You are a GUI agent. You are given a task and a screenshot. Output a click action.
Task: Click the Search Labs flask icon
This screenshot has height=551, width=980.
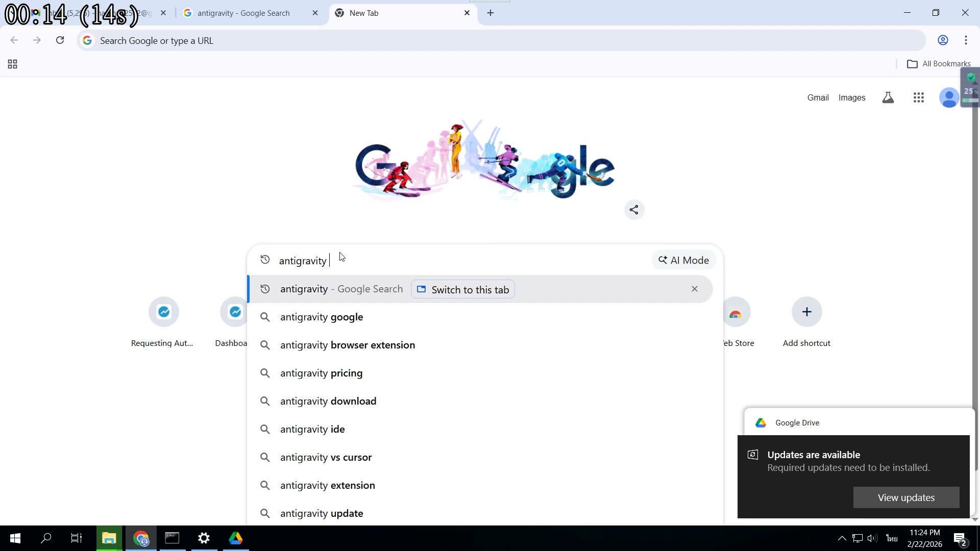888,97
